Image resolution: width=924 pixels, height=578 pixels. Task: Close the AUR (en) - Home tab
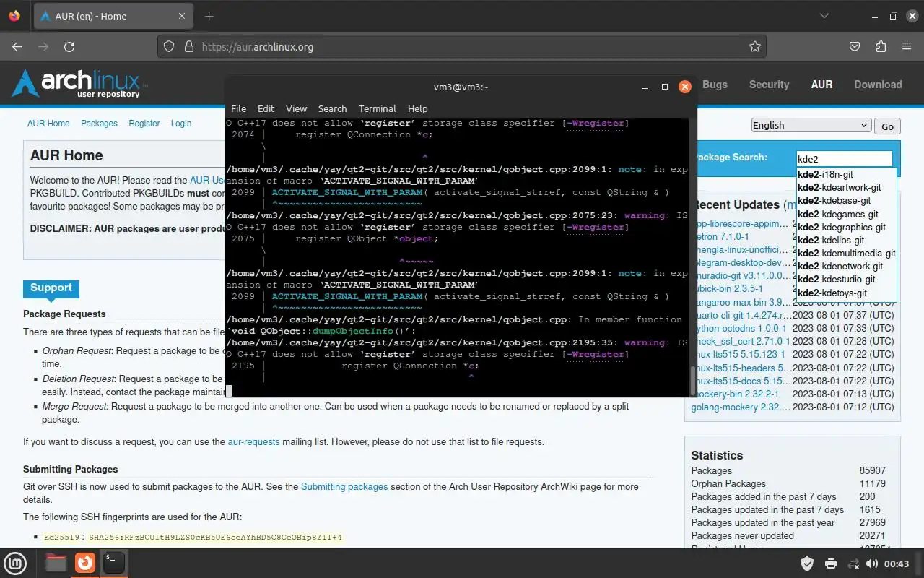click(182, 16)
